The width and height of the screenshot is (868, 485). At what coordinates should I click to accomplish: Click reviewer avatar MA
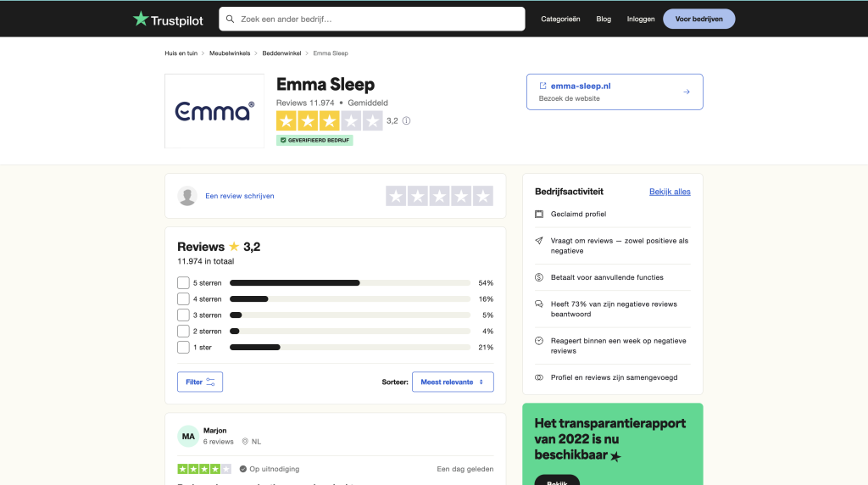tap(188, 437)
